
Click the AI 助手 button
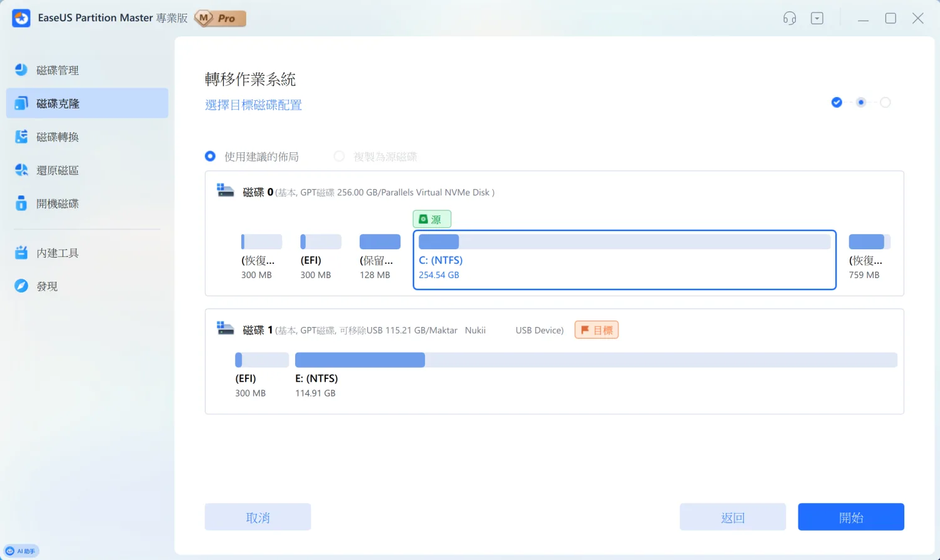click(x=21, y=551)
